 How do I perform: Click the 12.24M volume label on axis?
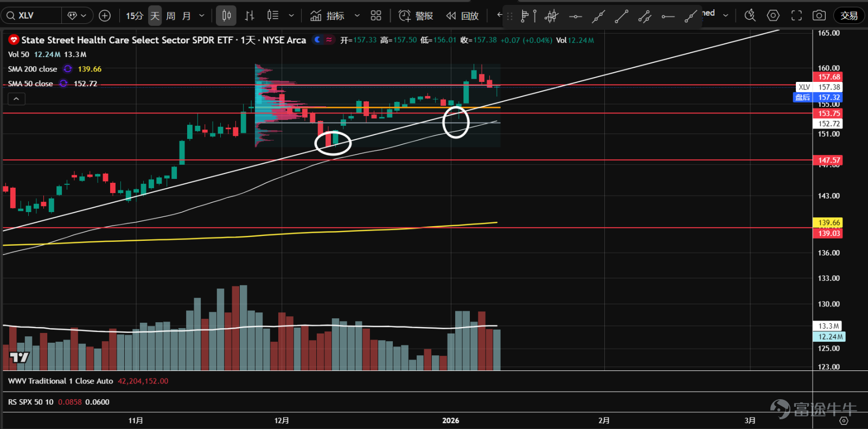829,337
